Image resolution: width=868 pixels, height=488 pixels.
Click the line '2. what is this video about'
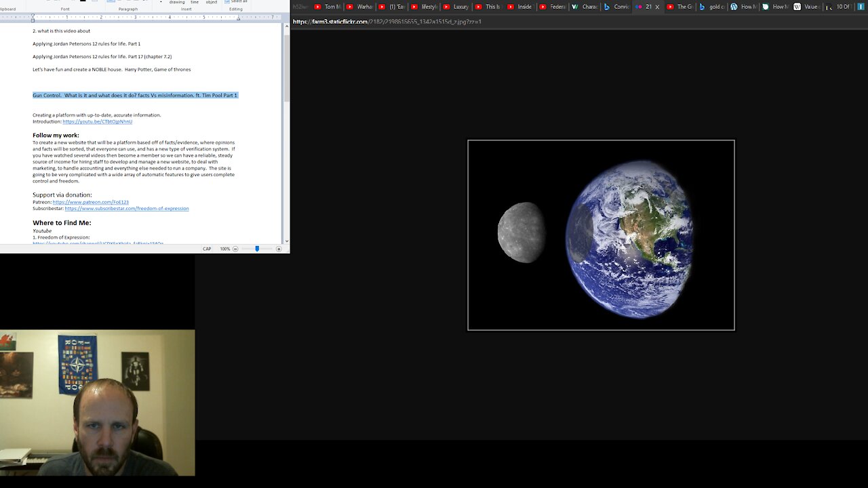coord(61,31)
